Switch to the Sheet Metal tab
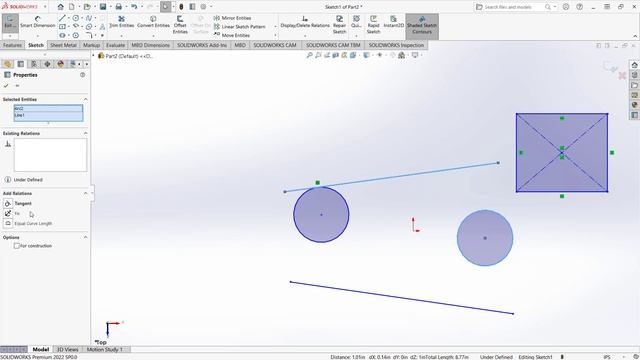This screenshot has height=360, width=640. (x=63, y=45)
